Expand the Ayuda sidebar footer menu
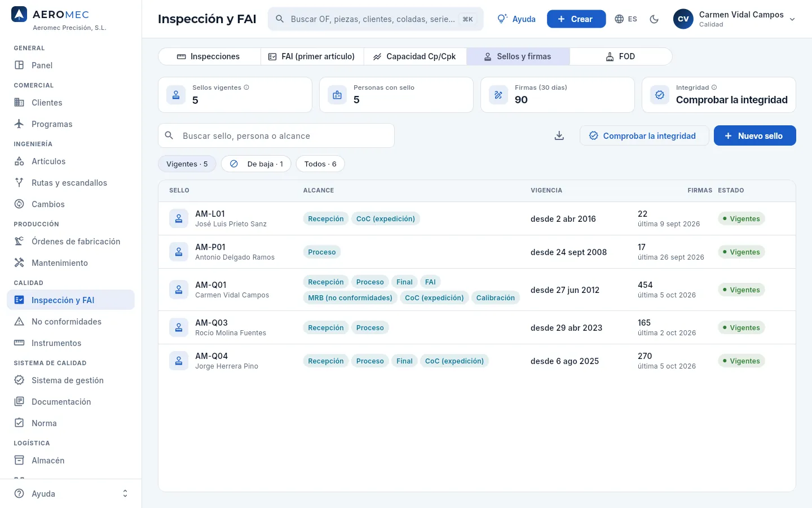Viewport: 812px width, 508px height. (x=71, y=494)
